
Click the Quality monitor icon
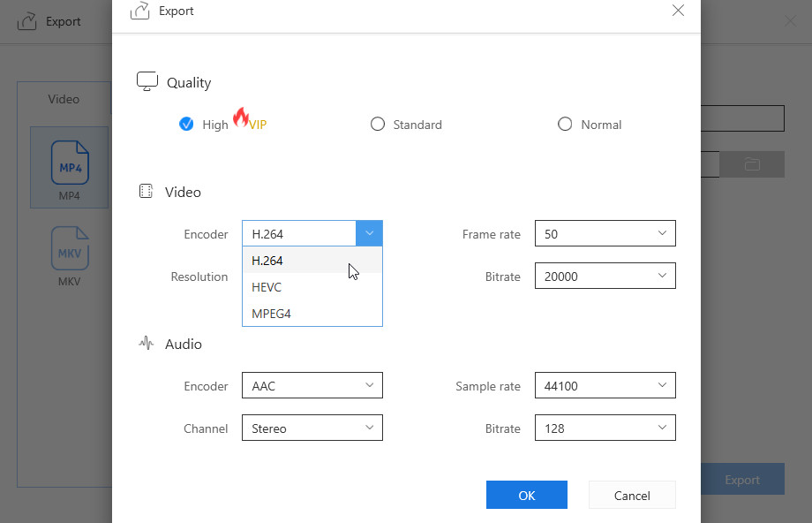[147, 82]
